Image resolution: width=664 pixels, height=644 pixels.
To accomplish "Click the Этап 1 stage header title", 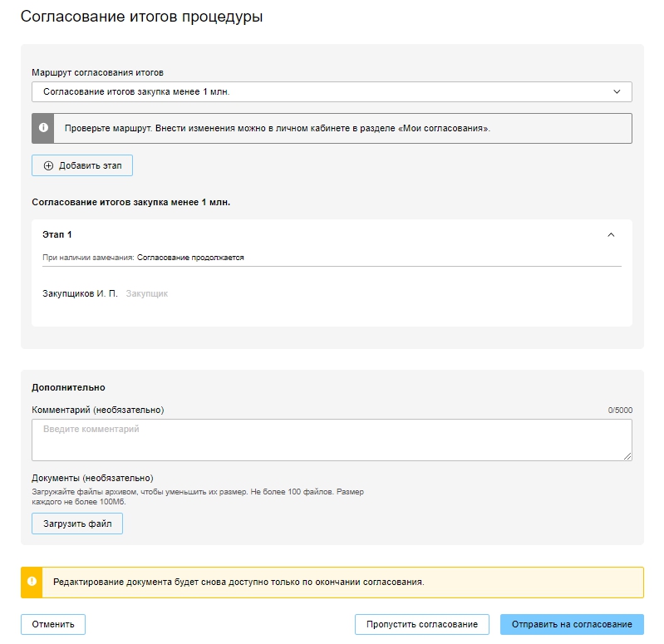I will 57,235.
